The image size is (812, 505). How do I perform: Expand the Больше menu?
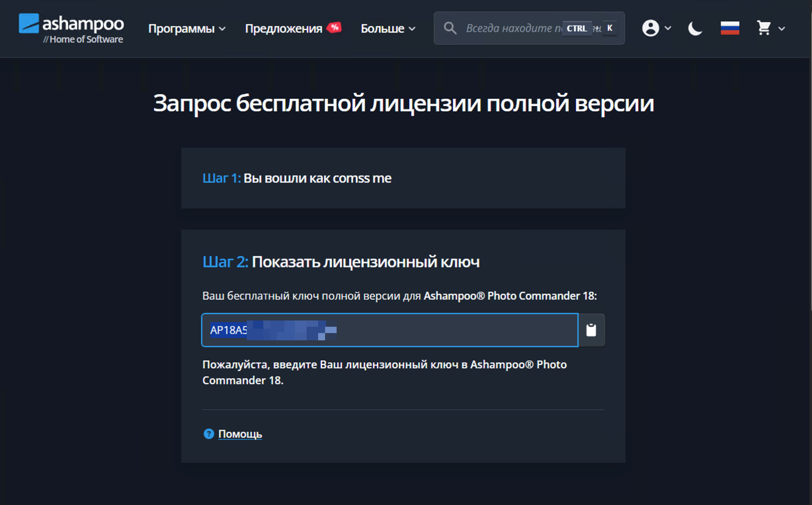pyautogui.click(x=388, y=29)
